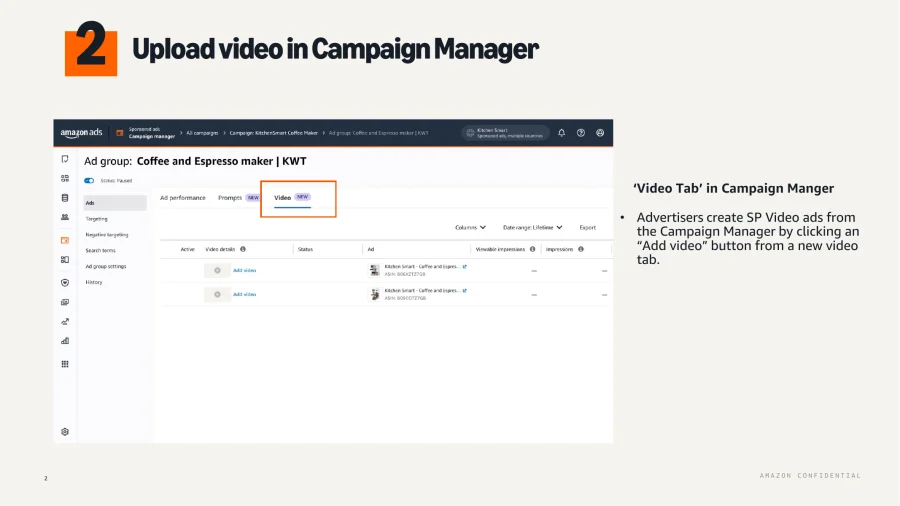The width and height of the screenshot is (900, 506).
Task: Open the notifications bell
Action: coord(561,133)
